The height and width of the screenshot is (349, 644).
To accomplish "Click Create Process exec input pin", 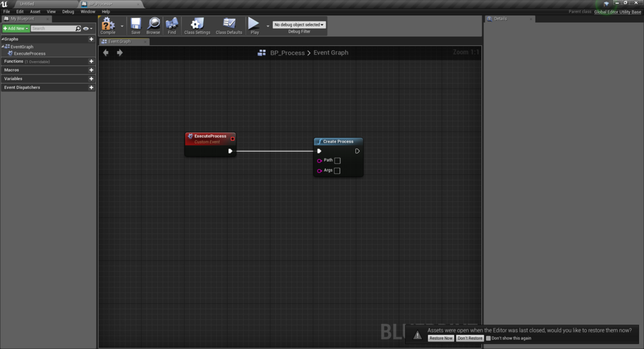I will [319, 151].
